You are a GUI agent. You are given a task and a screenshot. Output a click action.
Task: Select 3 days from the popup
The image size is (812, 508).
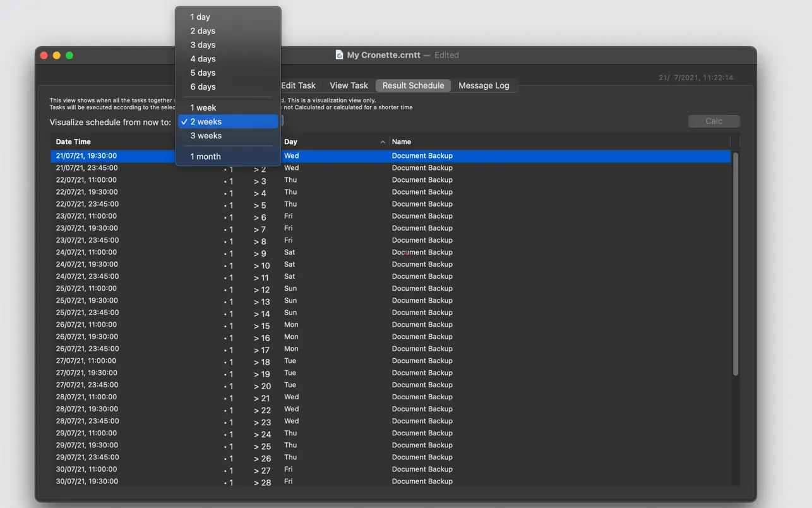point(203,45)
